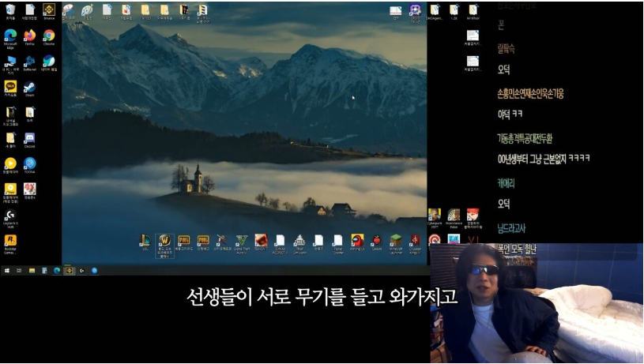
Task: Click the chat name 꼰
Action: [x=501, y=25]
